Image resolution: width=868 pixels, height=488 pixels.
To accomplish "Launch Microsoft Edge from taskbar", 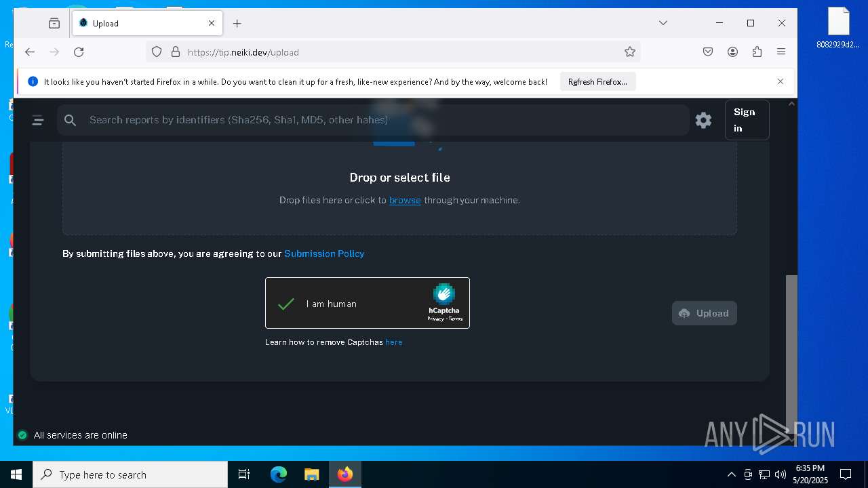I will click(x=279, y=474).
